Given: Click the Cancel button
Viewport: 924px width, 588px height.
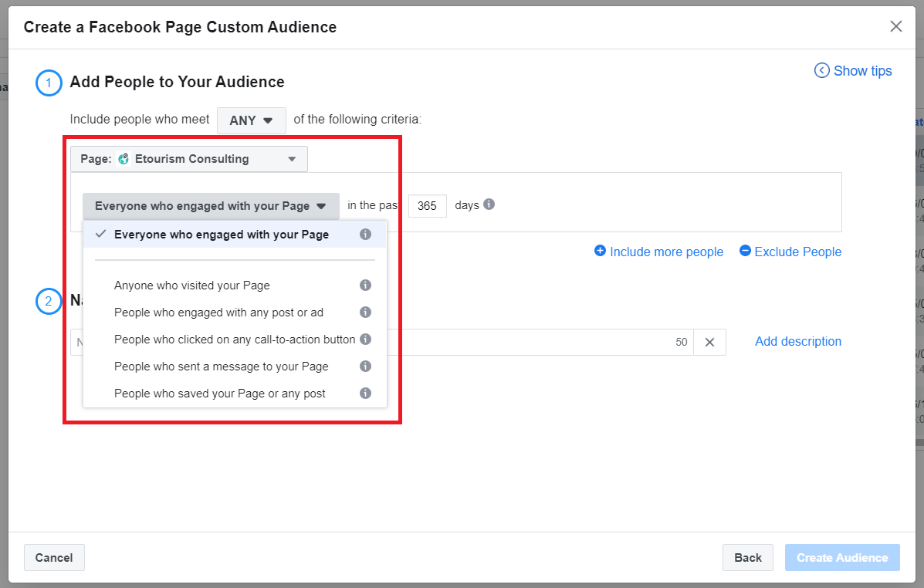Looking at the screenshot, I should pos(54,558).
